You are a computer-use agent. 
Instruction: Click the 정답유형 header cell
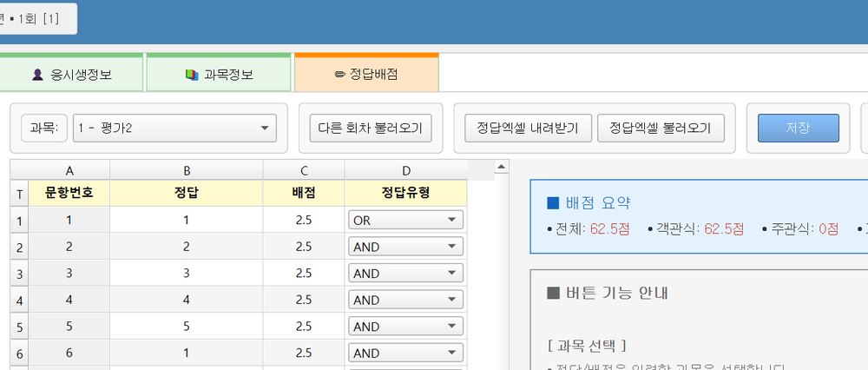[x=406, y=193]
